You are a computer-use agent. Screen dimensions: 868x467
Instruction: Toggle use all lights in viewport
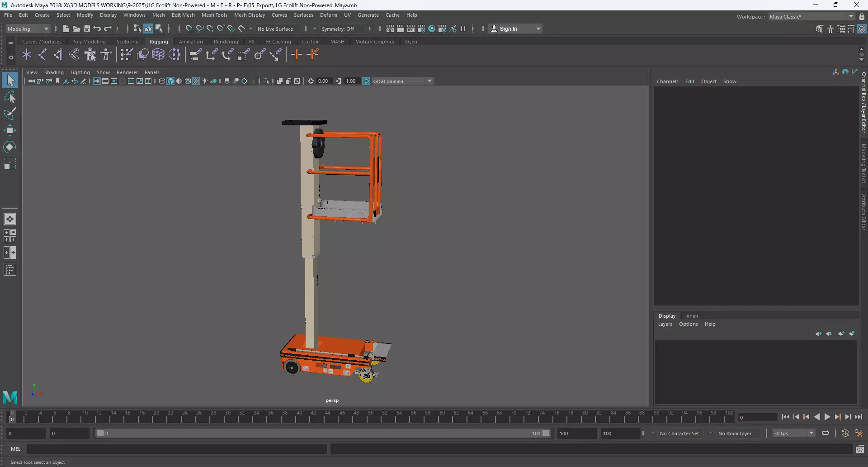(205, 81)
